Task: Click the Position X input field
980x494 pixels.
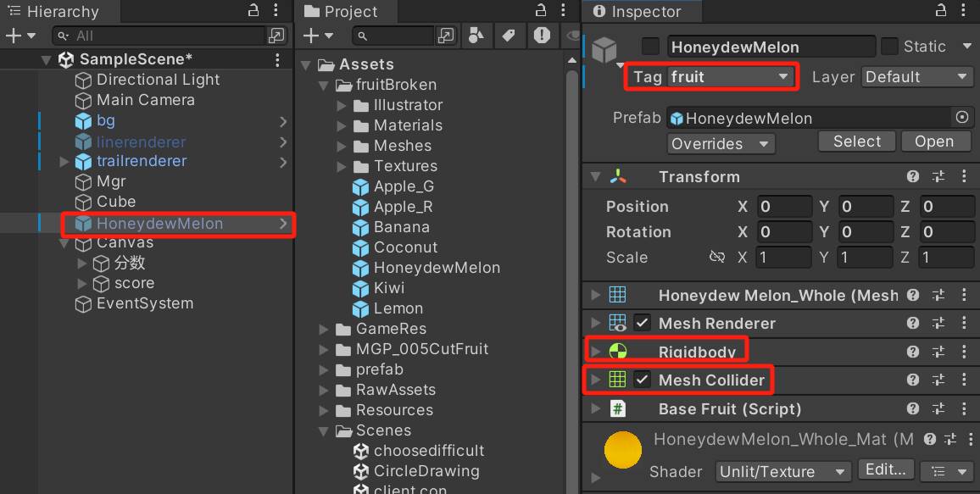Action: pyautogui.click(x=783, y=207)
